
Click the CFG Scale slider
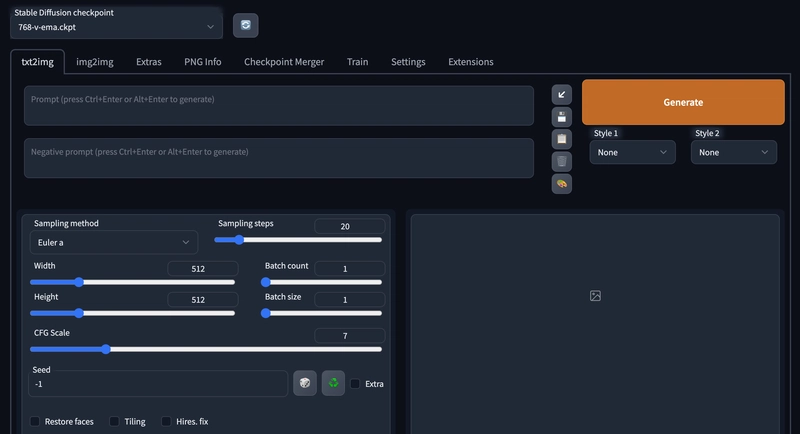point(206,349)
